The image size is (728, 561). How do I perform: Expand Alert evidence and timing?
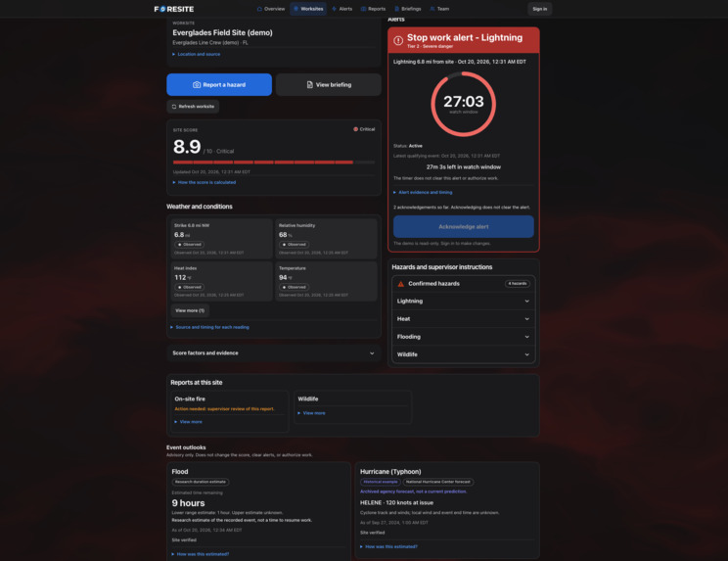423,192
